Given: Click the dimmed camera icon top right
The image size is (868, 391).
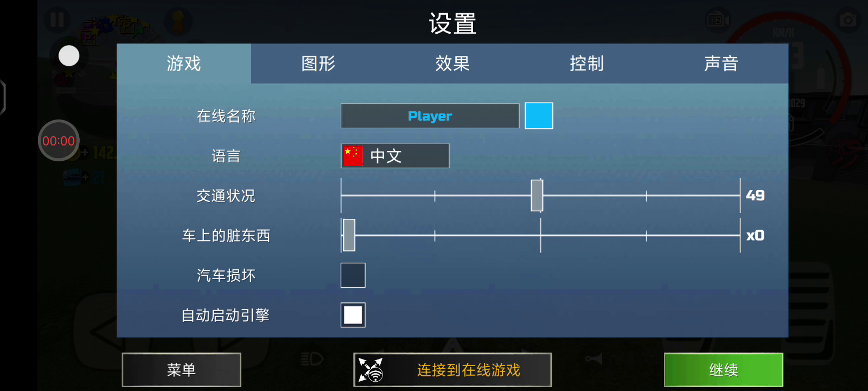Looking at the screenshot, I should click(x=848, y=20).
